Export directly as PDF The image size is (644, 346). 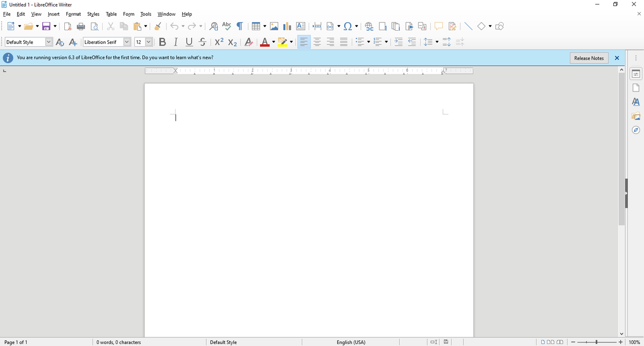tap(68, 26)
